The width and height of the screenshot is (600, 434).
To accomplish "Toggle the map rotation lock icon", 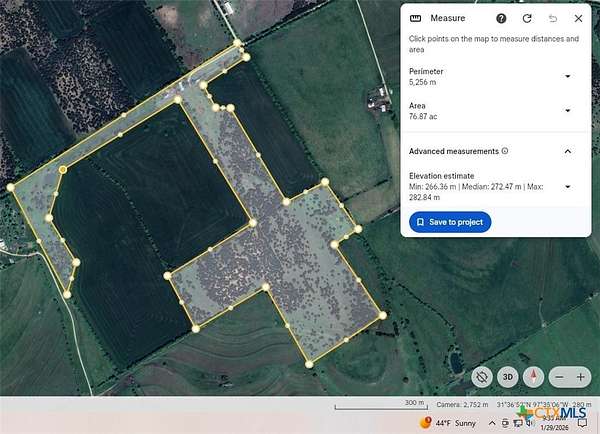I will [x=482, y=377].
